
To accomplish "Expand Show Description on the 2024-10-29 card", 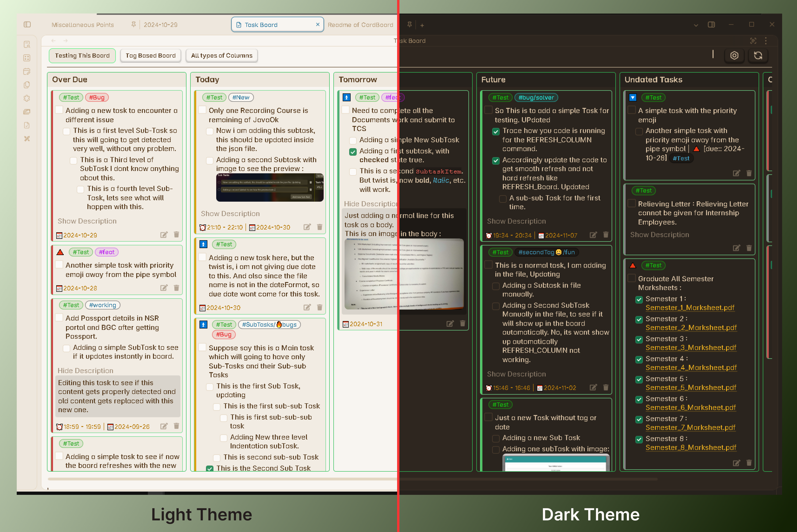I will 87,221.
